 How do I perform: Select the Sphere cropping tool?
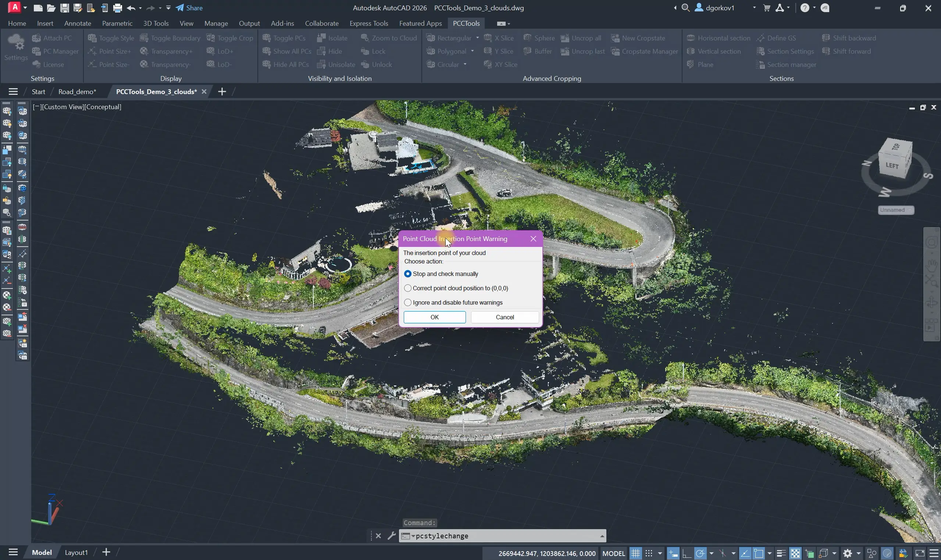tap(539, 38)
